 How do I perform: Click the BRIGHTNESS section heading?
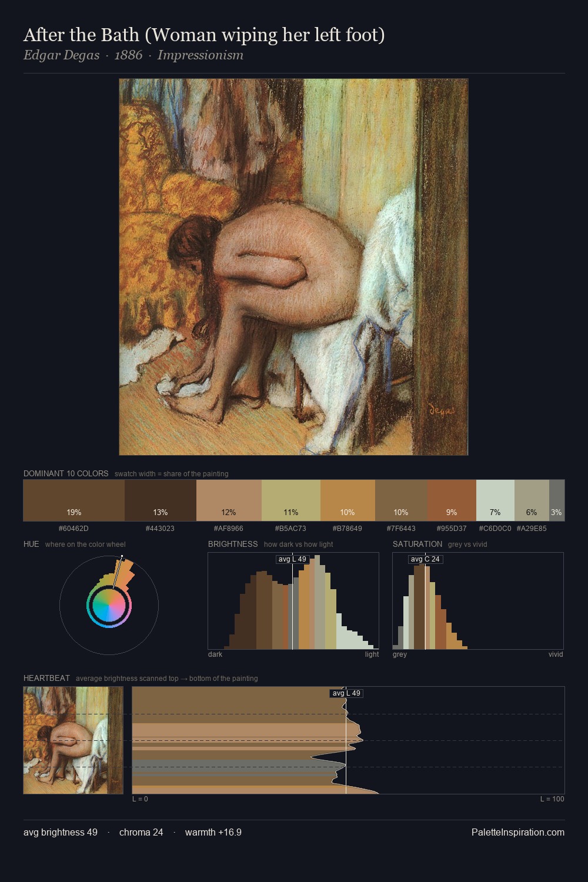(x=233, y=544)
